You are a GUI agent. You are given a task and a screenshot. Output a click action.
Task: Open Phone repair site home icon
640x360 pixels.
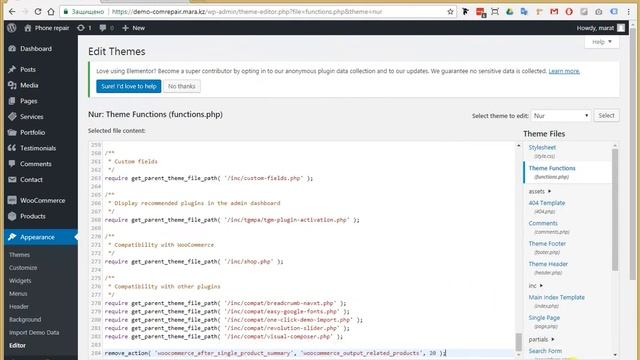pyautogui.click(x=28, y=28)
